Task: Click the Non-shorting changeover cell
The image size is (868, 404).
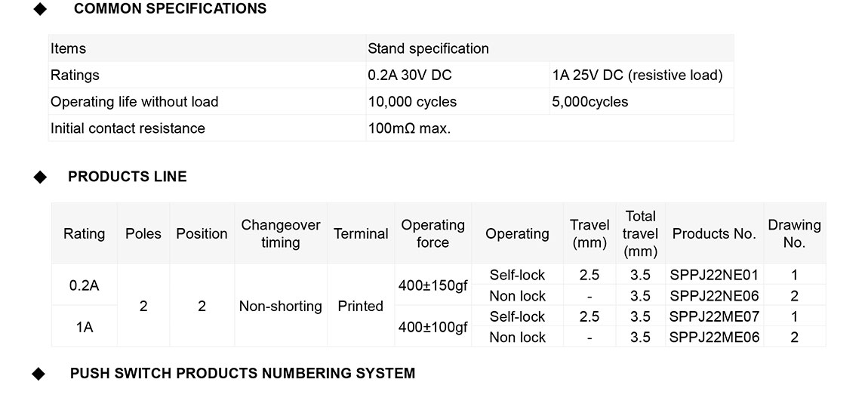Action: tap(281, 306)
